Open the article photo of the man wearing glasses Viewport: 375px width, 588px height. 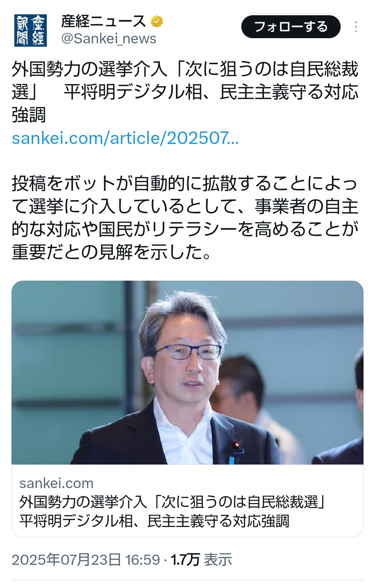187,373
